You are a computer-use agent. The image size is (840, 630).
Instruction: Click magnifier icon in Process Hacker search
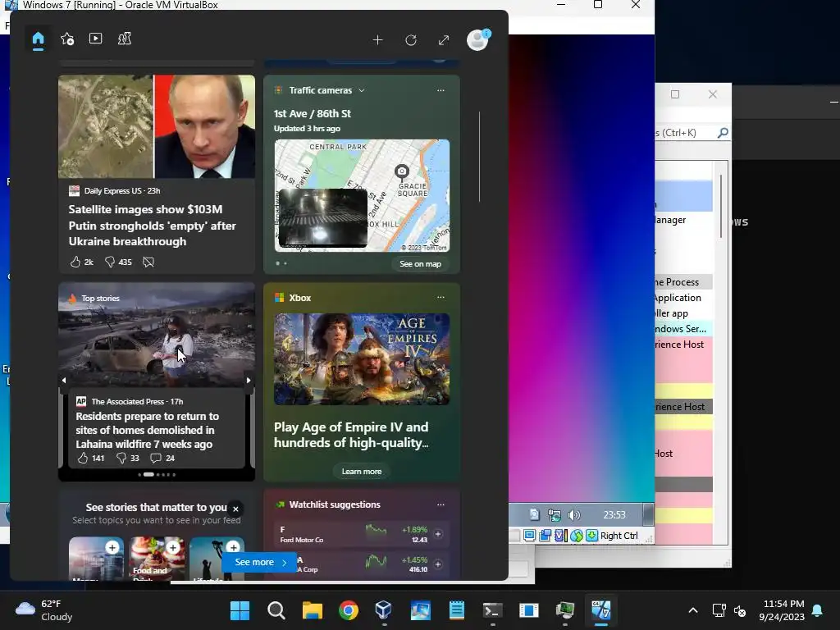tap(723, 132)
